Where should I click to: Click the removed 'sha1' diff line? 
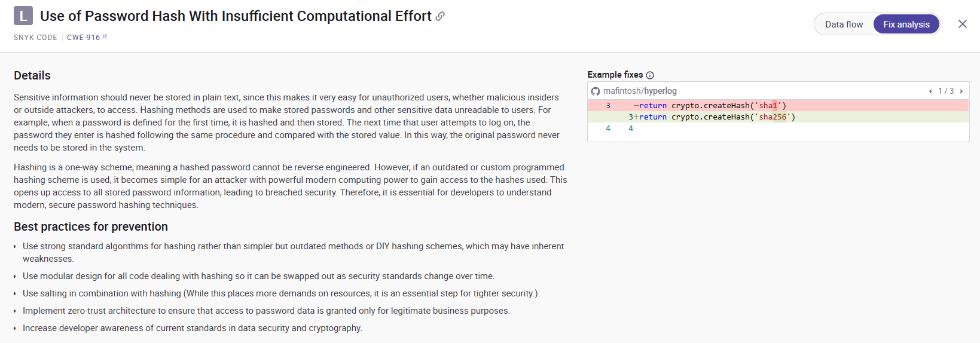[x=712, y=106]
